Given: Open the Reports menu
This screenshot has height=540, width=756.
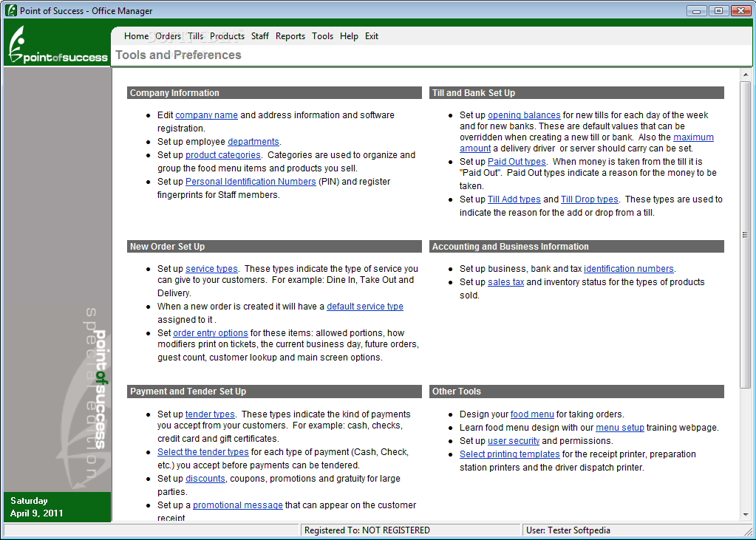Looking at the screenshot, I should [290, 36].
